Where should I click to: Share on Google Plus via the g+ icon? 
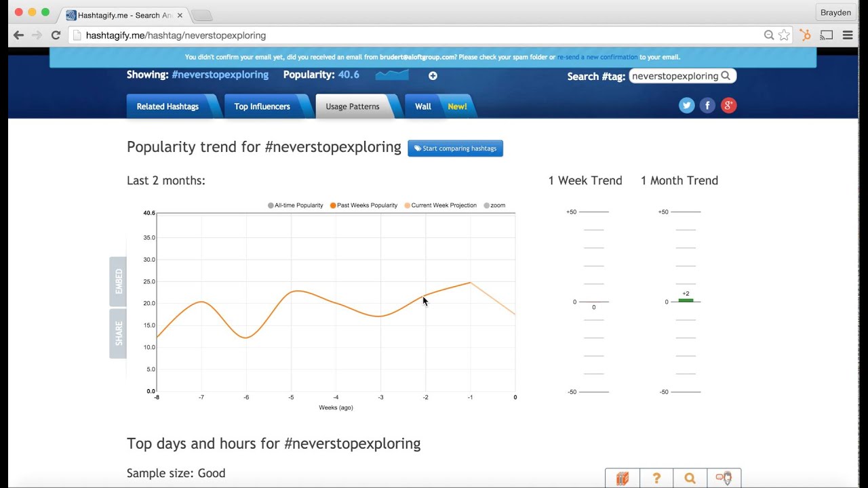pyautogui.click(x=728, y=105)
